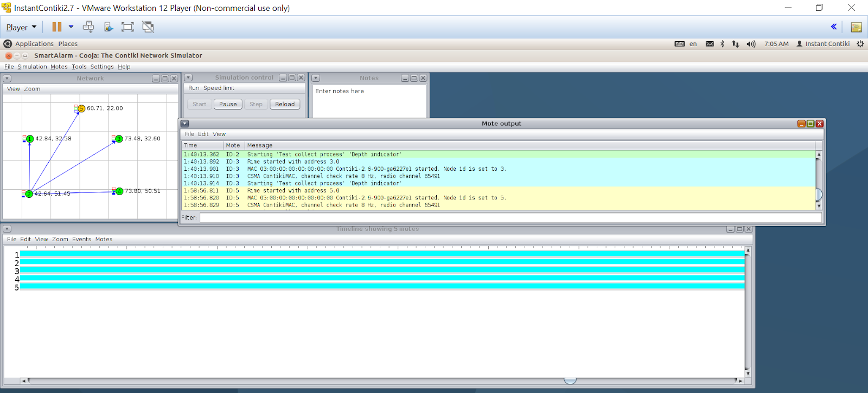868x393 pixels.
Task: Select mote 3 in Network view
Action: point(119,139)
